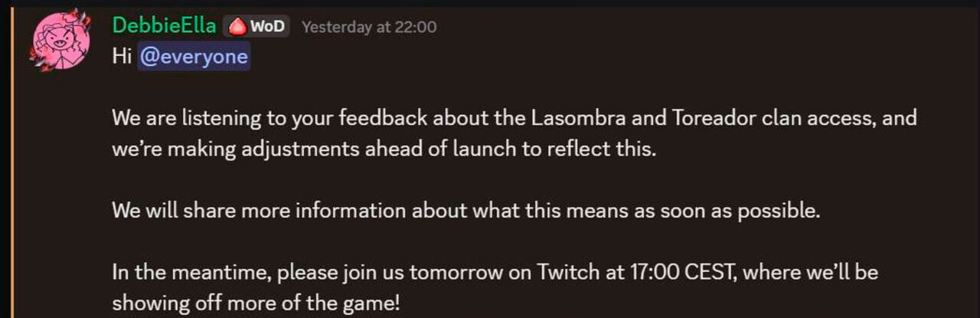This screenshot has height=318, width=980.
Task: Click the word 'launch' in the message
Action: tap(493, 149)
